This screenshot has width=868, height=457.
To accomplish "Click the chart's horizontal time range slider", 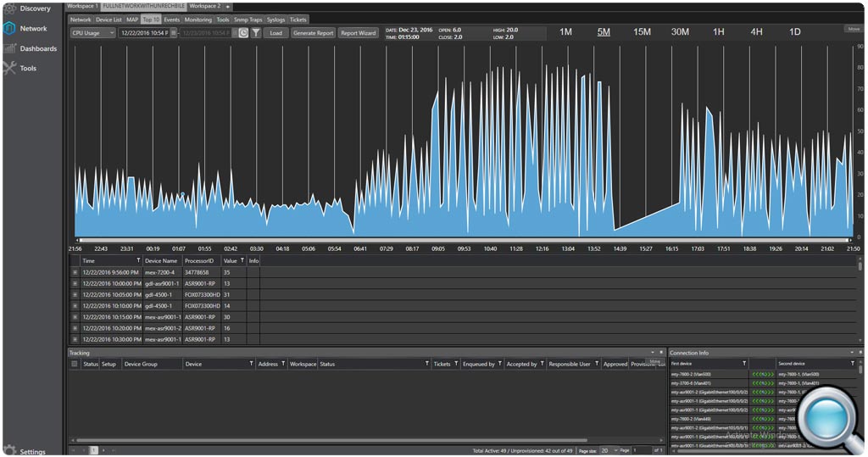I will point(464,241).
